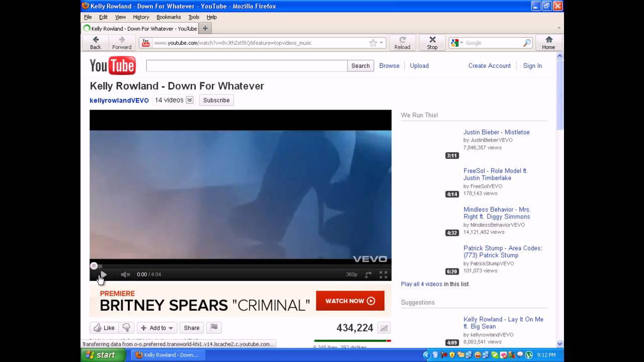Go forward with the Forward arrow button
Screen dimensions: 644x362
pyautogui.click(x=122, y=43)
